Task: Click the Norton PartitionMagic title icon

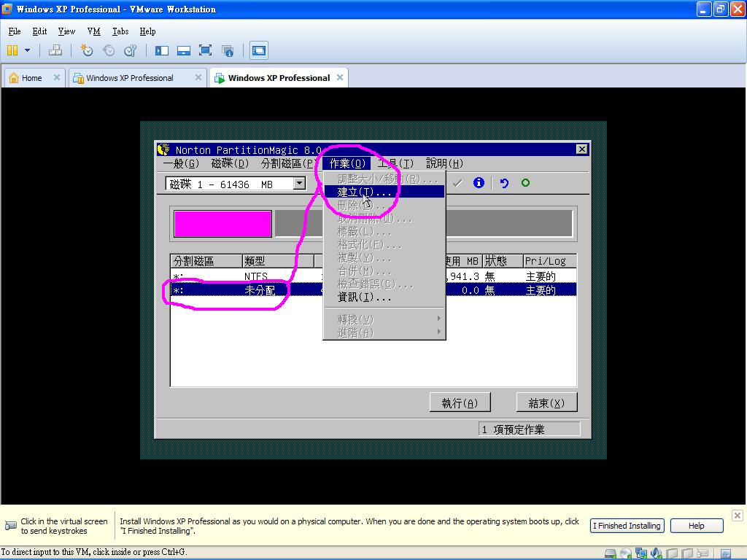Action: coord(163,149)
